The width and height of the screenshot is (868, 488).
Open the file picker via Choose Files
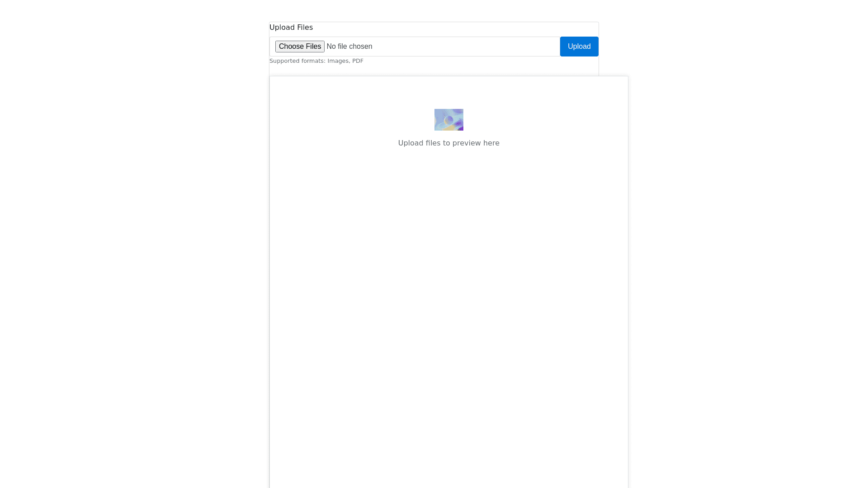point(300,47)
